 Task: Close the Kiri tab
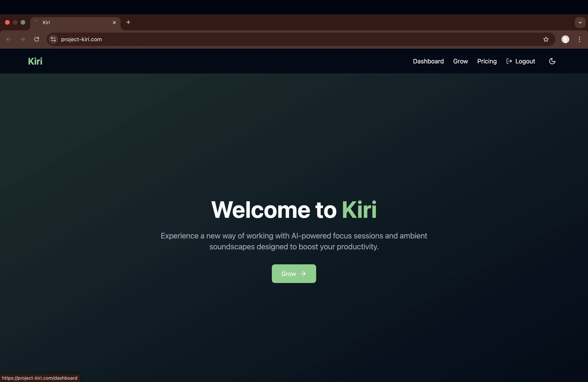pyautogui.click(x=114, y=22)
